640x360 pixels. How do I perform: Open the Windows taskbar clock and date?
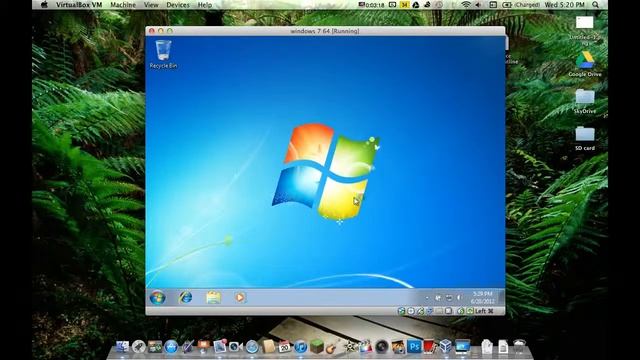tap(482, 298)
